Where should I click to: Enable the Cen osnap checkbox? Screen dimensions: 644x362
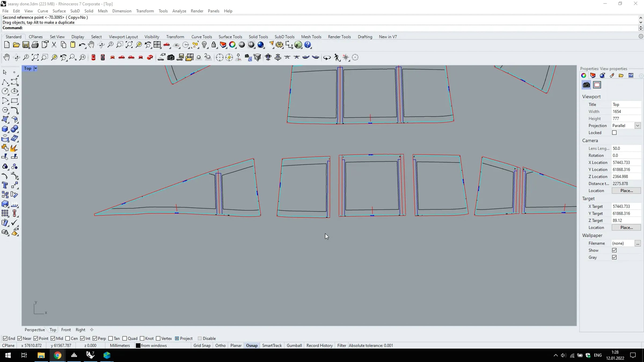pos(68,338)
